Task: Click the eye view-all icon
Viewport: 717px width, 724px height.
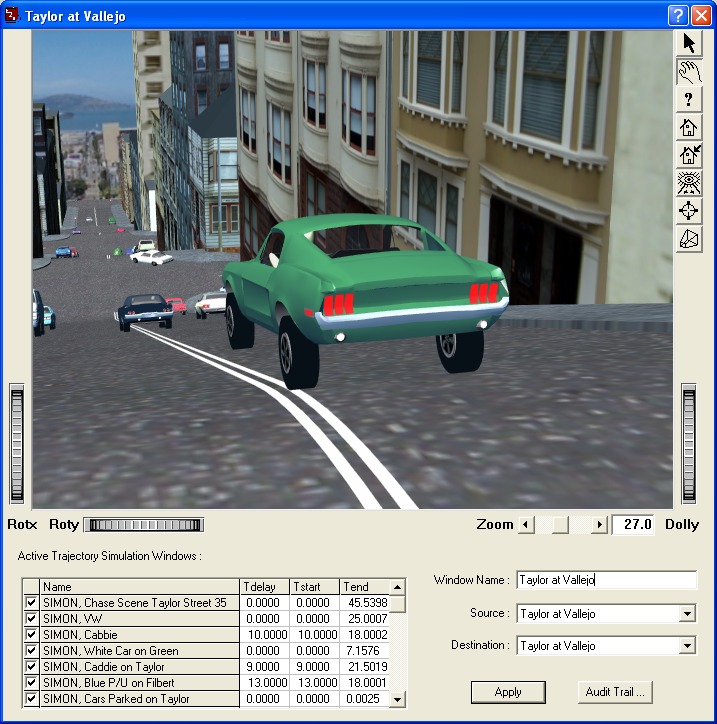Action: [x=689, y=183]
